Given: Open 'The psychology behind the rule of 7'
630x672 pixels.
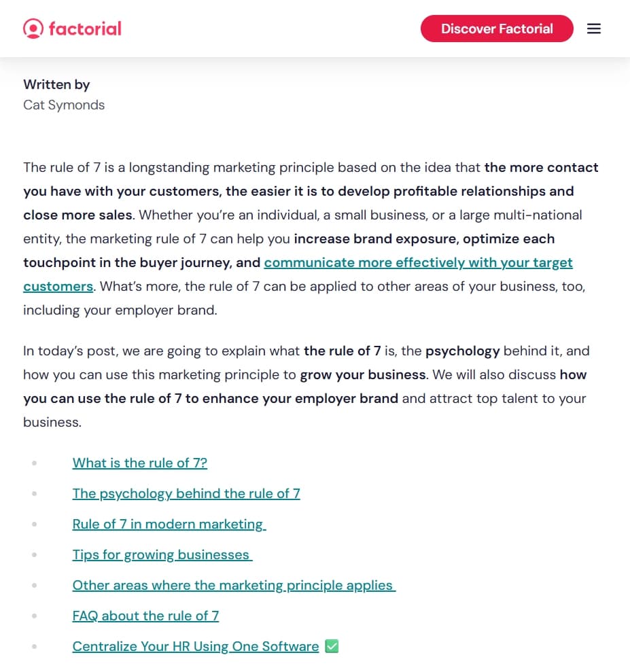Looking at the screenshot, I should tap(186, 493).
